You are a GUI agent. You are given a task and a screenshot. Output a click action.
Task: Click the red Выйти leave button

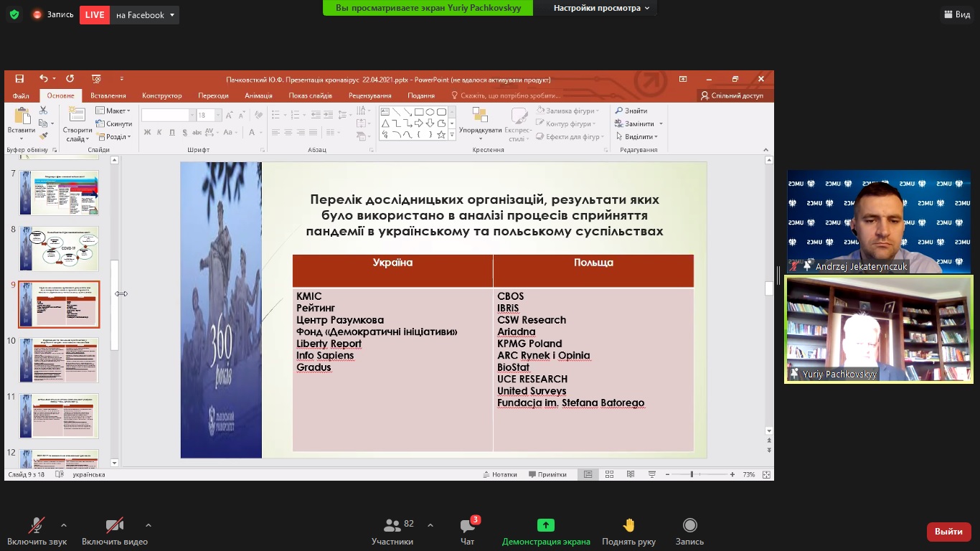(x=948, y=532)
